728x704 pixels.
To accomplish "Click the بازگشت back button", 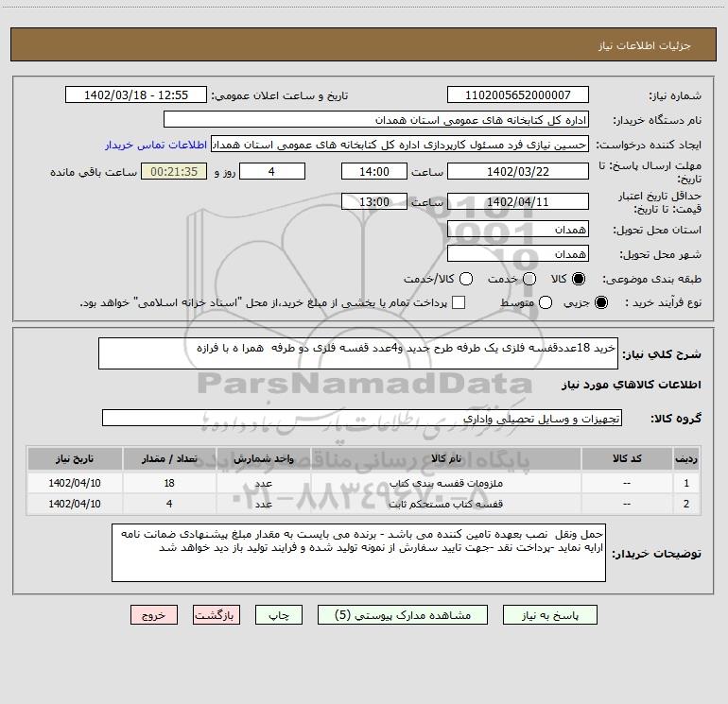I will (217, 615).
